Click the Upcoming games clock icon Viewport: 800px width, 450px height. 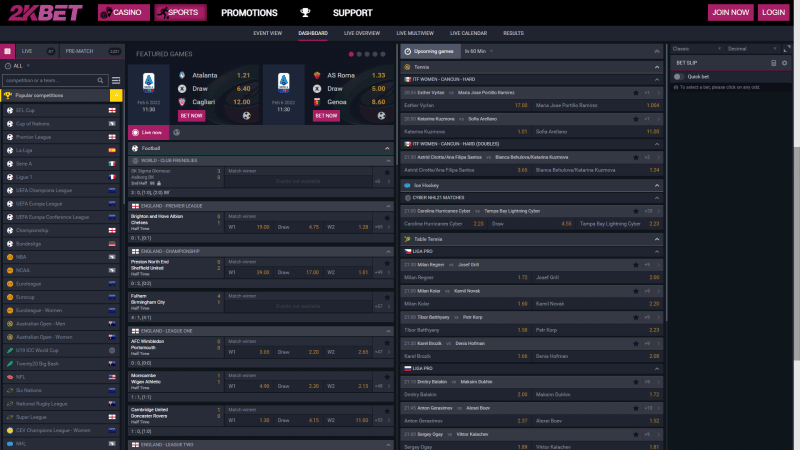pos(408,51)
